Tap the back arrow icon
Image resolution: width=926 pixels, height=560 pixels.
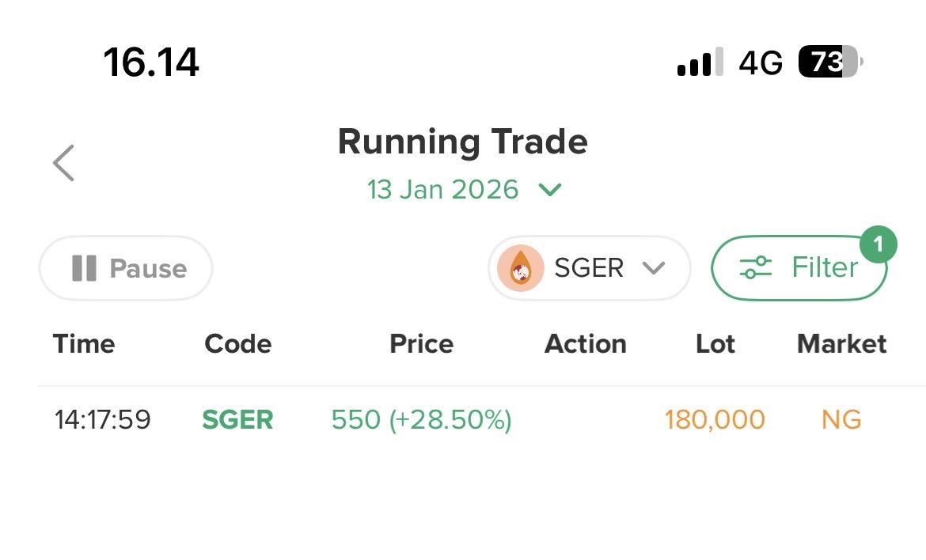click(x=64, y=163)
